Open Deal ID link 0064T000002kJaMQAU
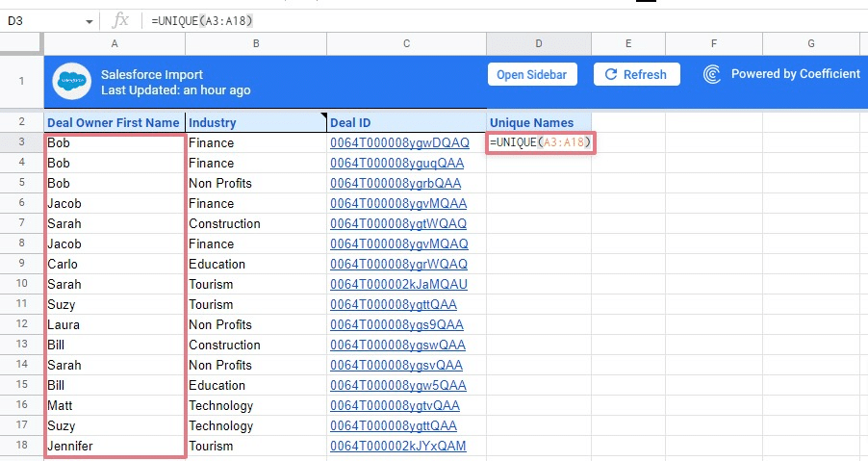Image resolution: width=868 pixels, height=461 pixels. (x=397, y=284)
